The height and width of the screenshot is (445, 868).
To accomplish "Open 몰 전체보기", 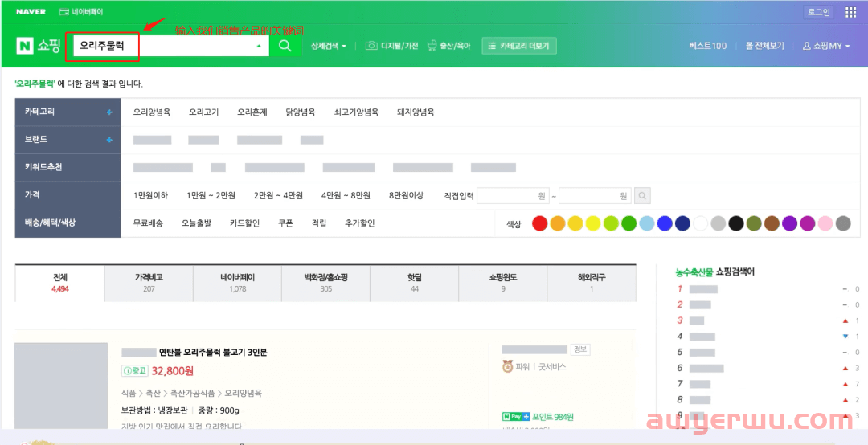I will (x=765, y=46).
